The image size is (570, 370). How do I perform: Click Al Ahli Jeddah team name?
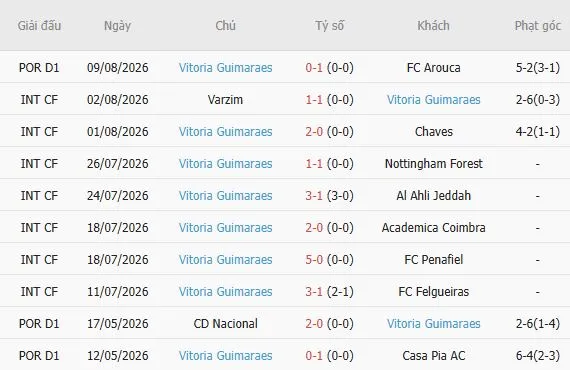coord(434,196)
